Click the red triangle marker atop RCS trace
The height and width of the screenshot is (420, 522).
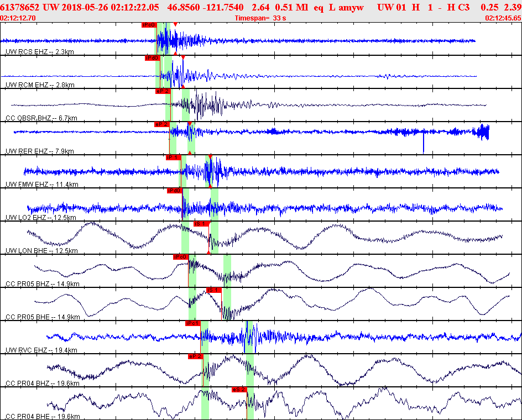pyautogui.click(x=175, y=24)
